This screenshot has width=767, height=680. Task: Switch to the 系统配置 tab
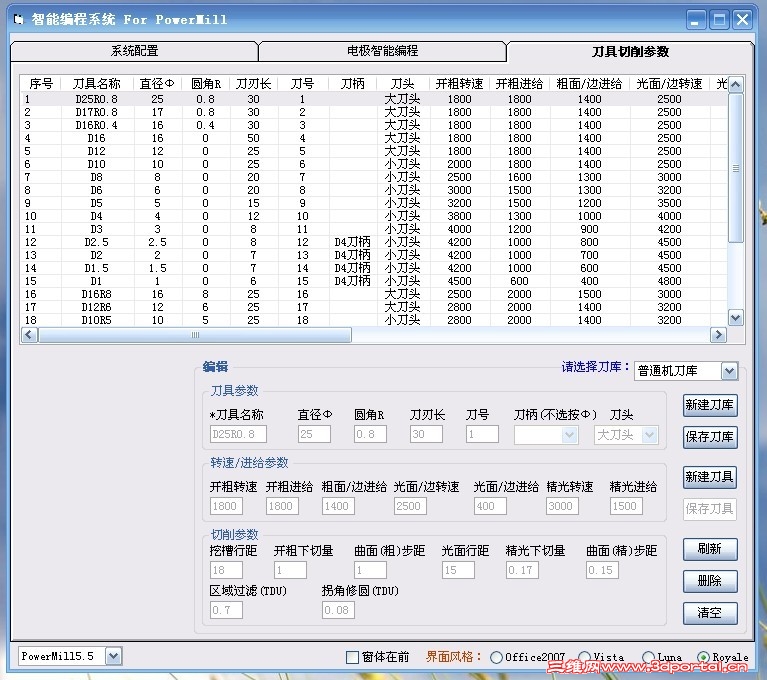[134, 51]
